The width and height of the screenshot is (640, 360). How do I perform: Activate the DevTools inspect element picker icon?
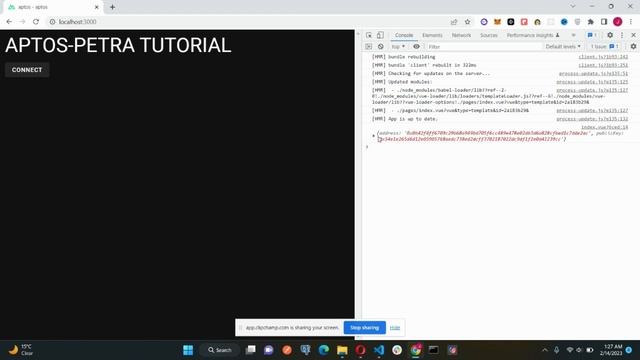[x=369, y=36]
